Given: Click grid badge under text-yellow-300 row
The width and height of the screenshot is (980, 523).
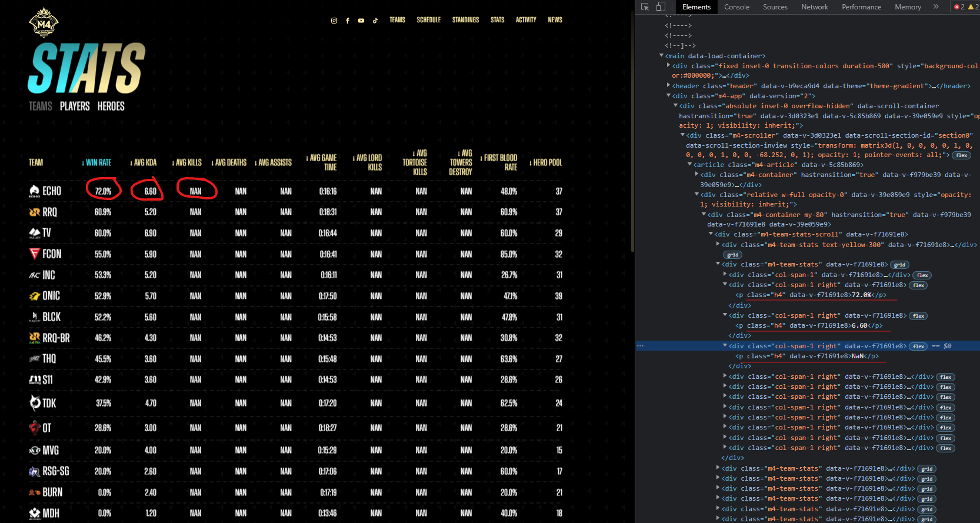Looking at the screenshot, I should pyautogui.click(x=732, y=255).
